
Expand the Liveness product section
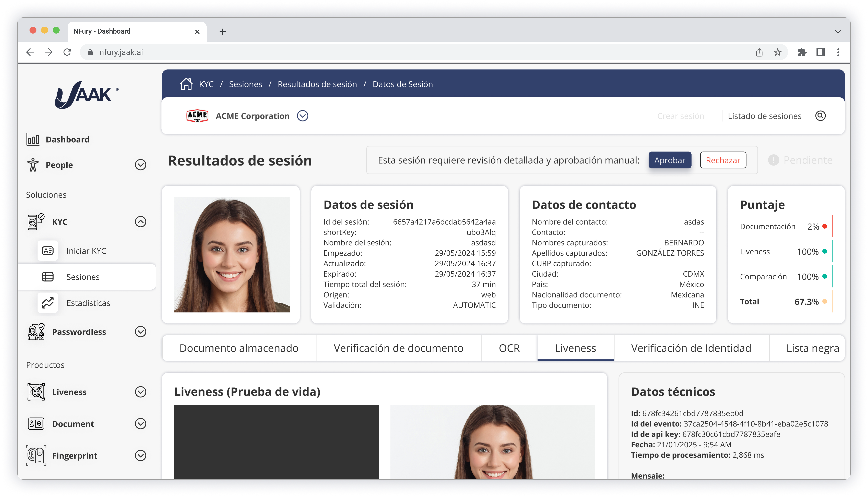140,392
